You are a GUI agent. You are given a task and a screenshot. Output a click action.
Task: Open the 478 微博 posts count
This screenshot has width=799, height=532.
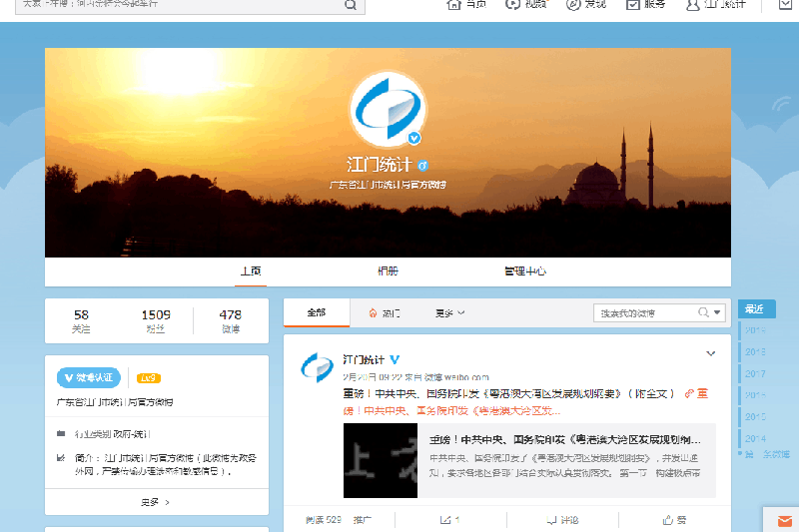[x=231, y=321]
